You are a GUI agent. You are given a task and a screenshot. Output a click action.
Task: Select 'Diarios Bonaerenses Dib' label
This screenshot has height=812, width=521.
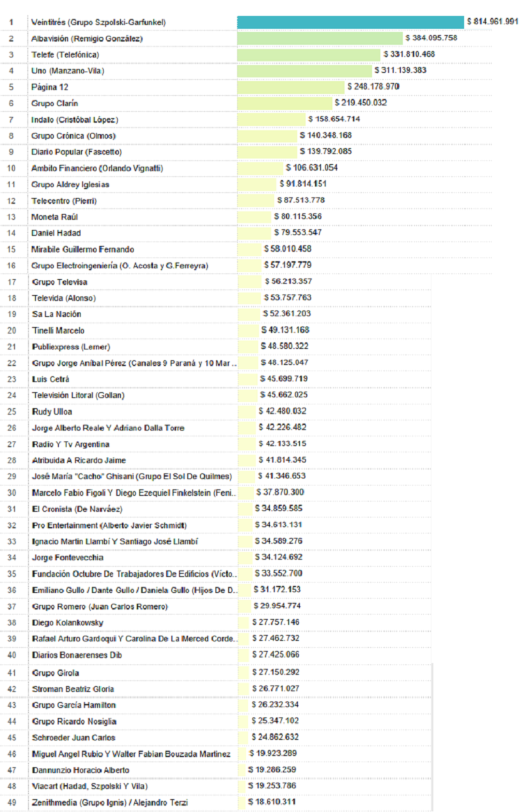coord(77,655)
